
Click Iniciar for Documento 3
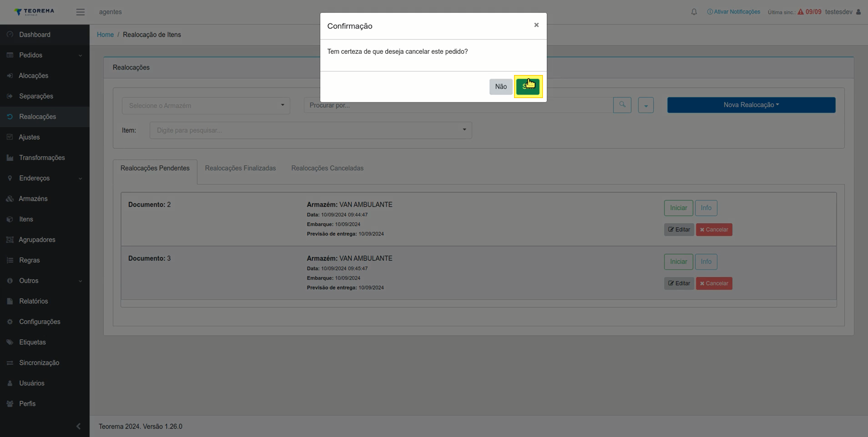pos(678,262)
